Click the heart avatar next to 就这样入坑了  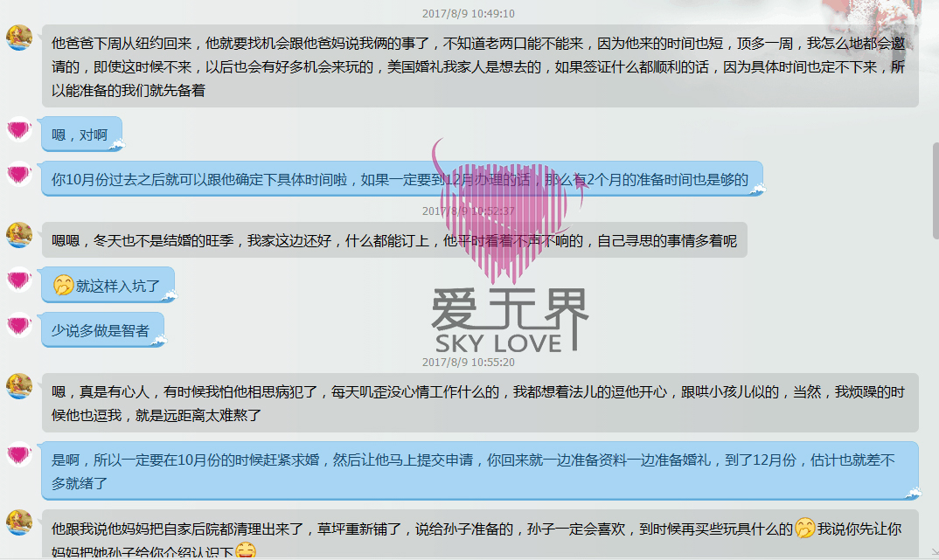coord(19,280)
